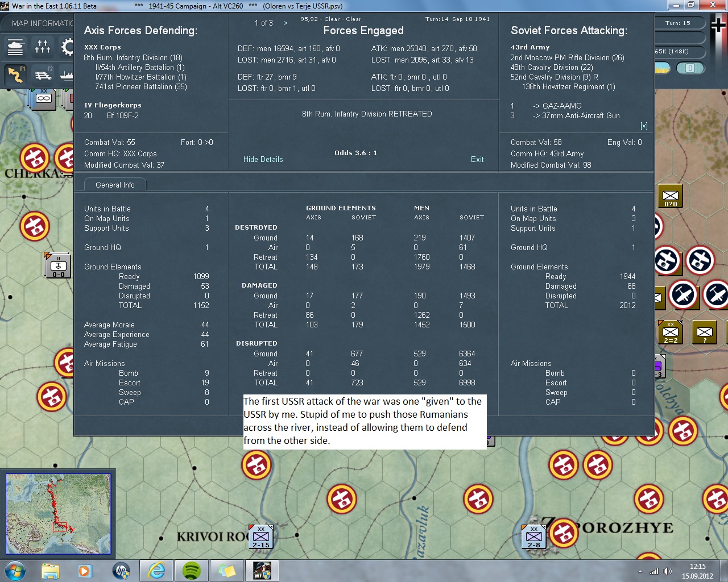The height and width of the screenshot is (582, 728).
Task: Click the XXX Corps heading
Action: pyautogui.click(x=102, y=48)
